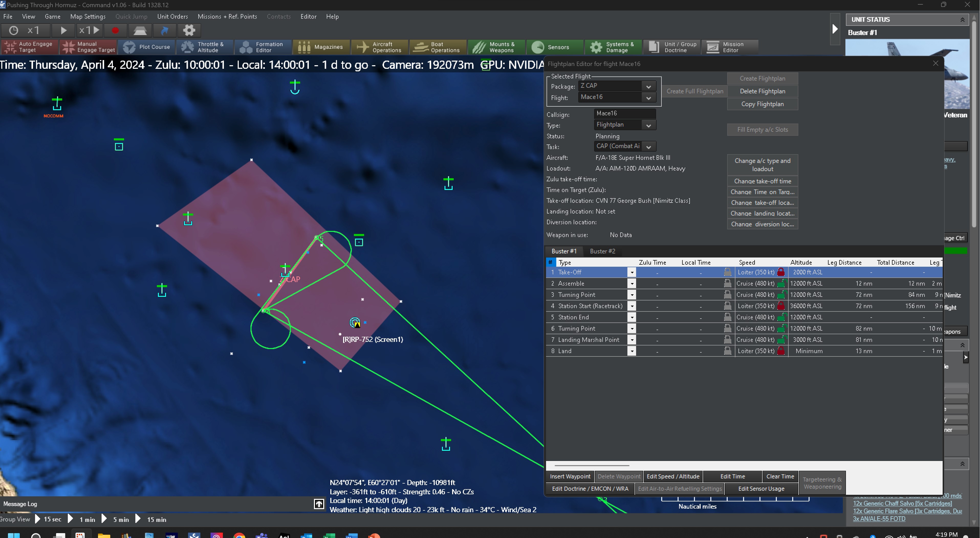Open Mounts & Weapons

pyautogui.click(x=496, y=47)
